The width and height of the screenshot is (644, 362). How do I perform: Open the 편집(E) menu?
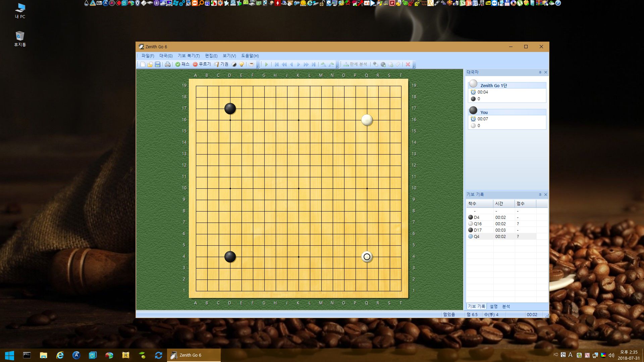tap(211, 56)
